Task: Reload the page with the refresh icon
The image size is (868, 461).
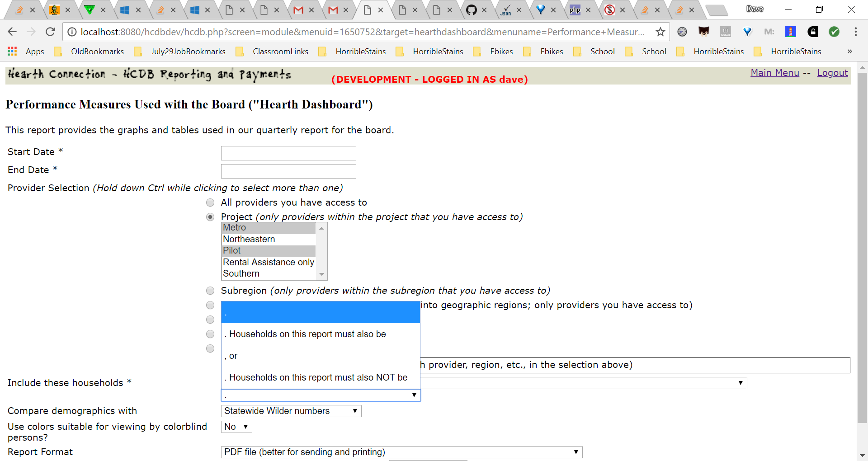Action: [x=50, y=32]
